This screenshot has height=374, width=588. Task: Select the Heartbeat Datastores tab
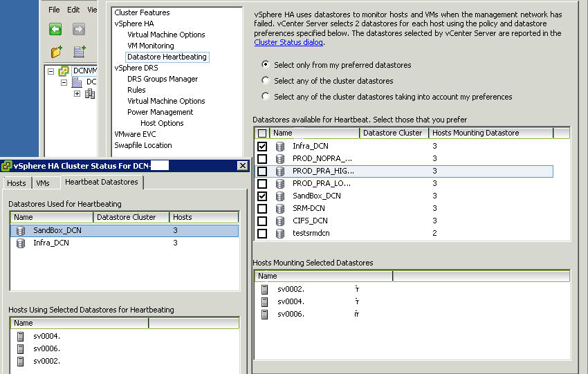click(x=101, y=182)
